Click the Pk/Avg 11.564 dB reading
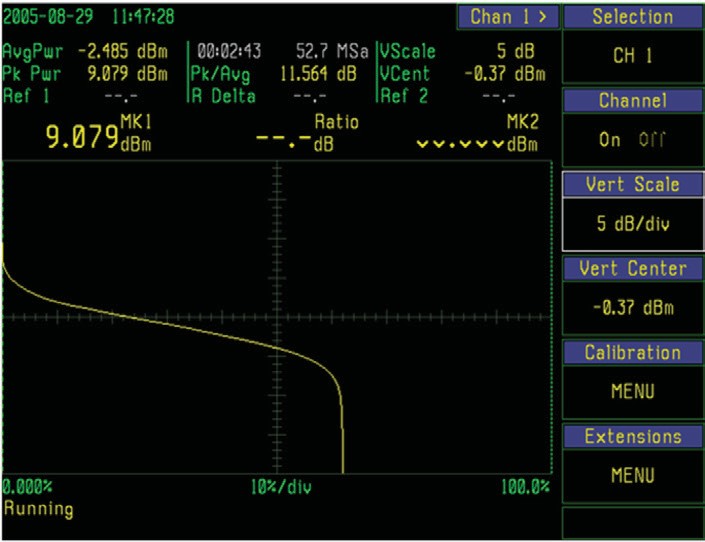This screenshot has width=705, height=542. [273, 74]
